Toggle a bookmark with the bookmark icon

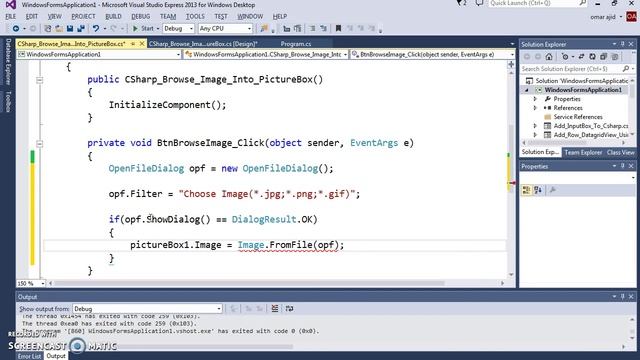[x=338, y=29]
